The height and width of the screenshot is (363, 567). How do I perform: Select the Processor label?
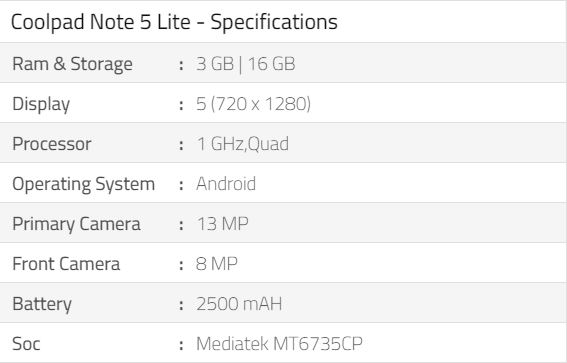click(x=52, y=144)
